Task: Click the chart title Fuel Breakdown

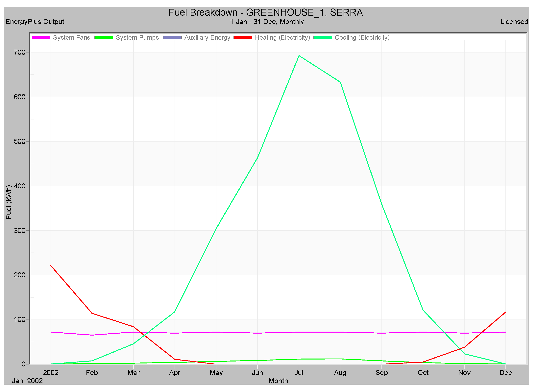Action: 266,12
